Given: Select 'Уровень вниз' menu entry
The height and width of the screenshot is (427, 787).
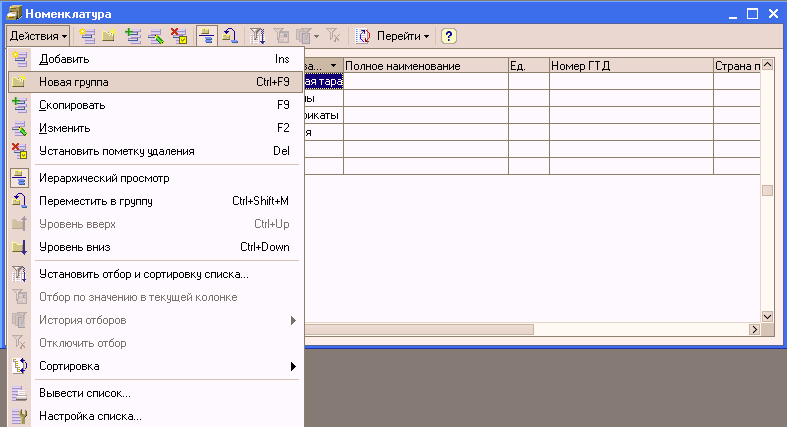Looking at the screenshot, I should pos(75,247).
